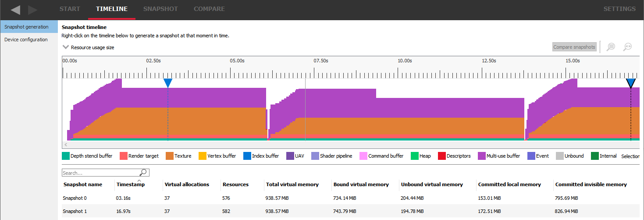Click the back navigation arrow
Image resolution: width=644 pixels, height=220 pixels.
tap(15, 10)
